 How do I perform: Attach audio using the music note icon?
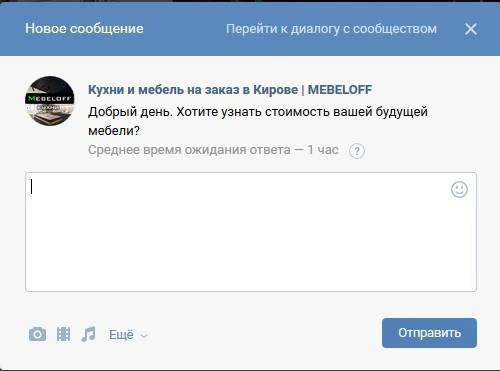pyautogui.click(x=88, y=334)
